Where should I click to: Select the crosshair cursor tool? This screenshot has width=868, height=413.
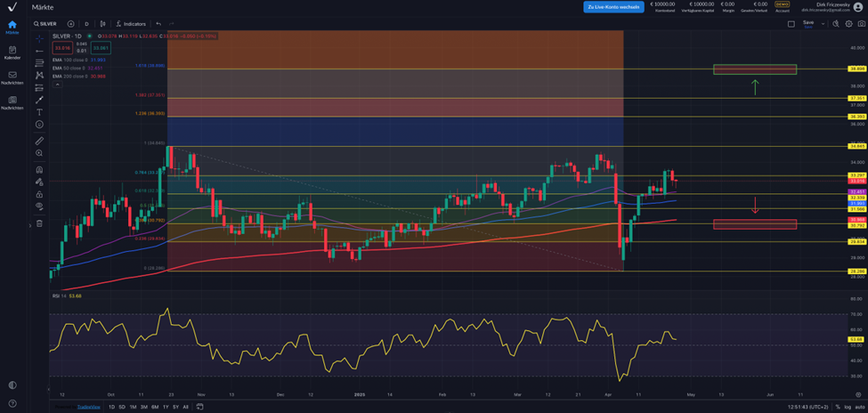39,39
